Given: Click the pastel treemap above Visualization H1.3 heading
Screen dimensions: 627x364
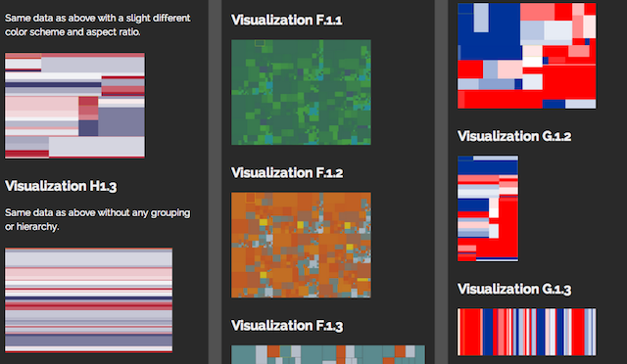Looking at the screenshot, I should 74,106.
